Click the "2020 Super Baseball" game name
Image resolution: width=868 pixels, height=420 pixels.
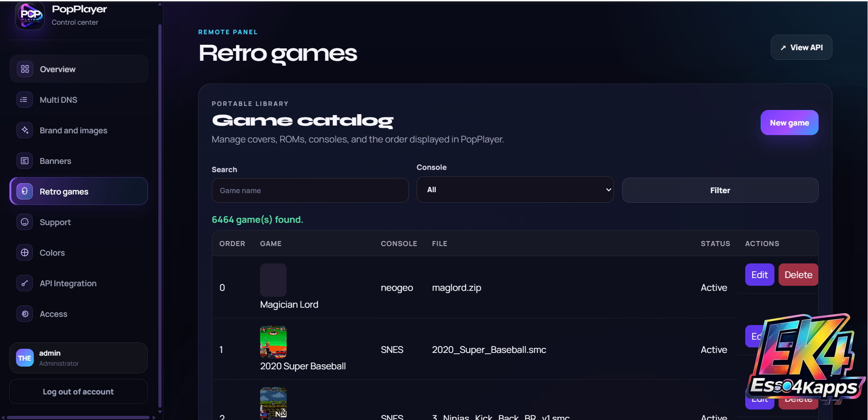(x=303, y=366)
